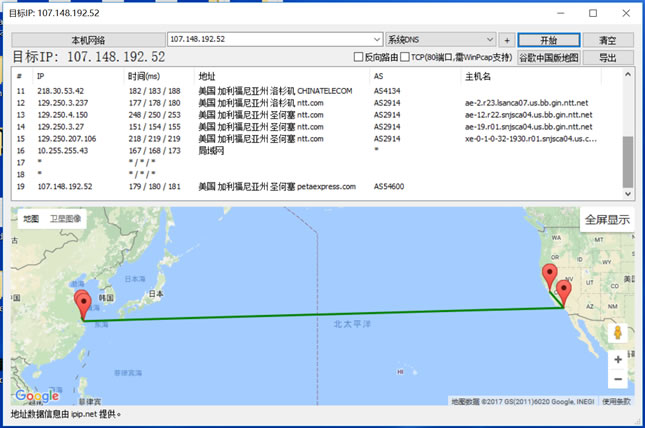Click the Google logo on the map
The width and height of the screenshot is (645, 428).
point(36,397)
